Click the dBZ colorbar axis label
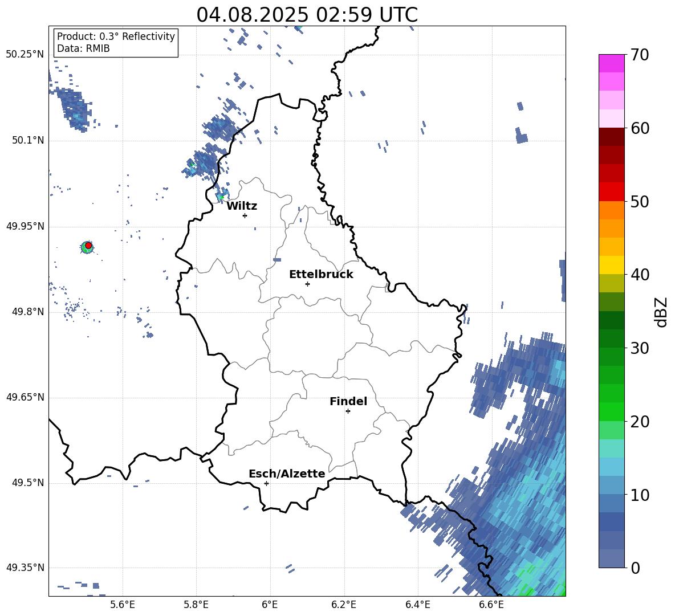Screen dimensions: 675x616 (x=662, y=312)
